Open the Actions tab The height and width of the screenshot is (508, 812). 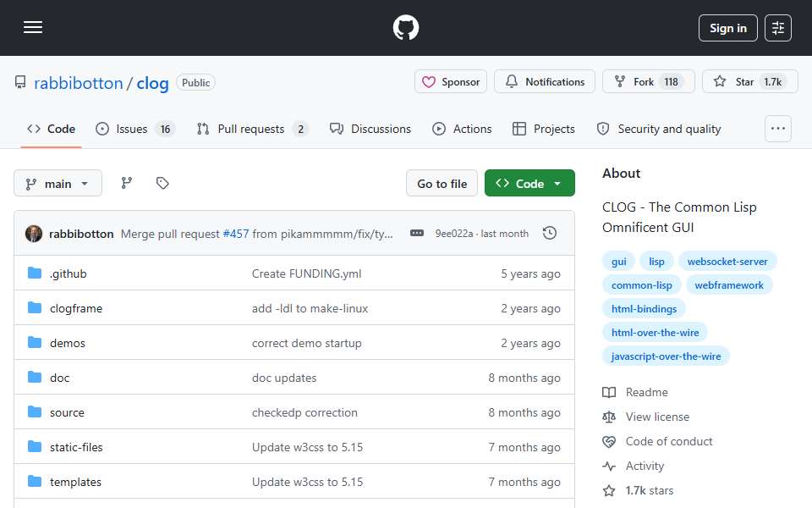point(462,129)
